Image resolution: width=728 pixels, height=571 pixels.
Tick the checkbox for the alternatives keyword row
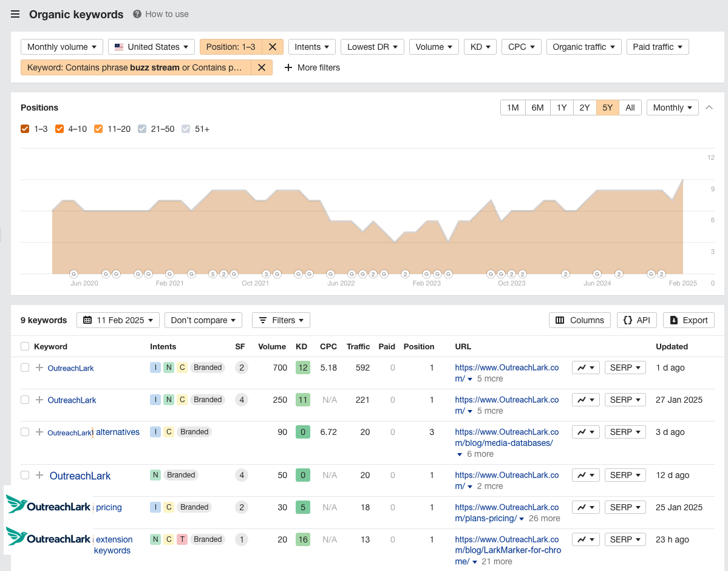pyautogui.click(x=25, y=432)
